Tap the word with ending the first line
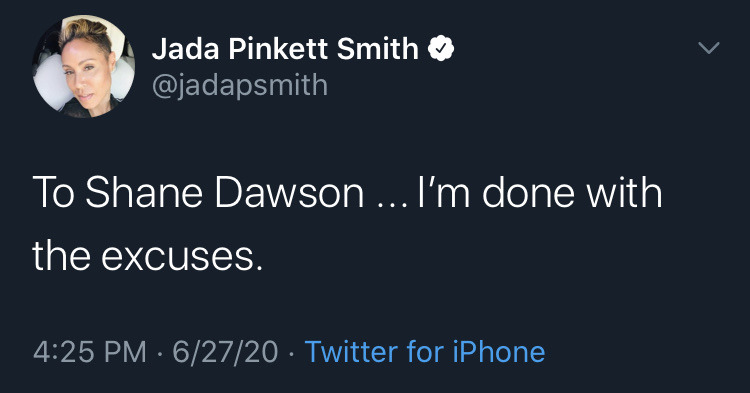 pyautogui.click(x=625, y=193)
